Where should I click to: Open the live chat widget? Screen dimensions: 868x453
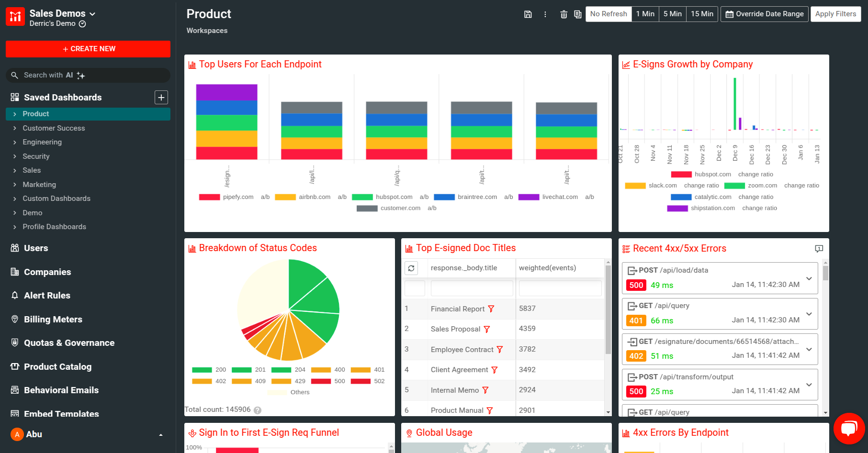coord(849,428)
